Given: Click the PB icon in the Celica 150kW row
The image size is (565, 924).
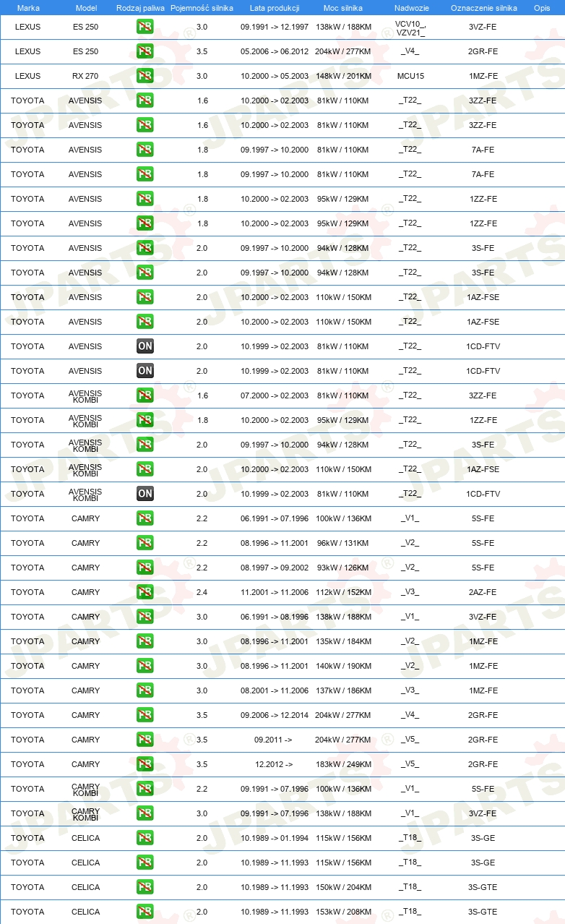Looking at the screenshot, I should point(145,887).
